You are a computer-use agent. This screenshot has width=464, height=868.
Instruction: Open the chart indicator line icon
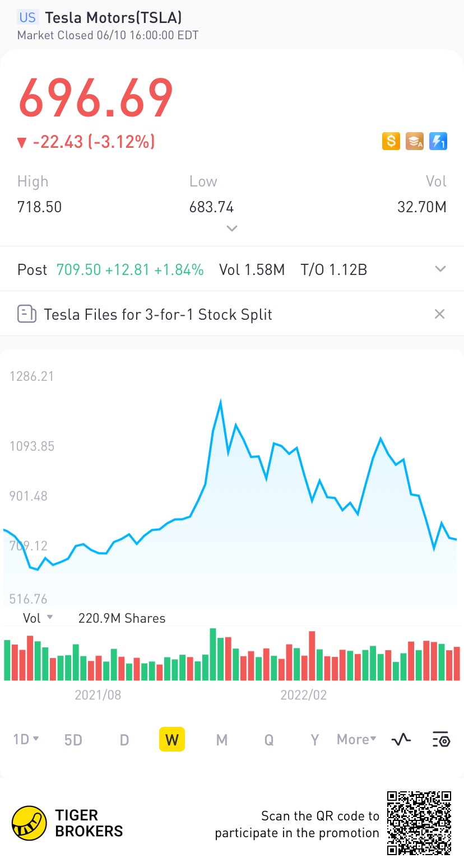[401, 740]
